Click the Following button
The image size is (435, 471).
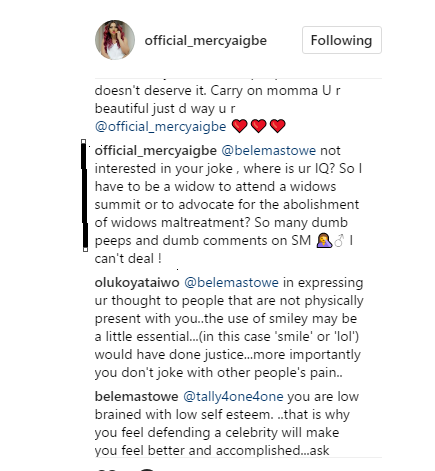coord(342,40)
